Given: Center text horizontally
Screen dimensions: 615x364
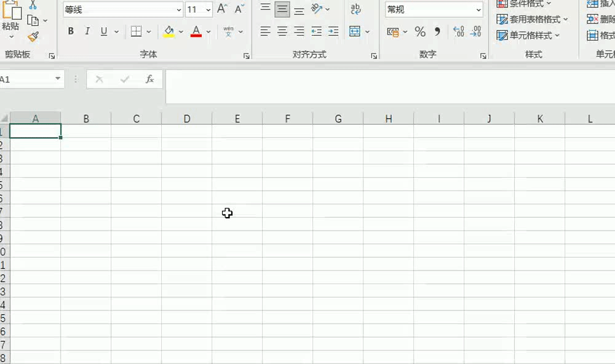Looking at the screenshot, I should [282, 31].
